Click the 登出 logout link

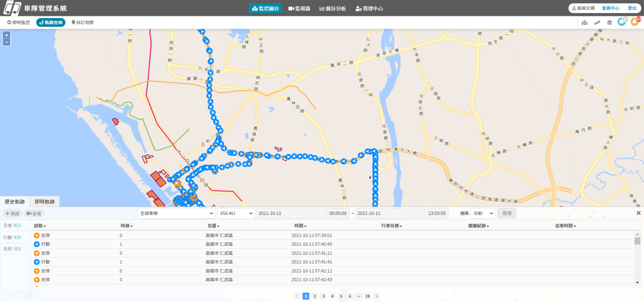pos(632,8)
